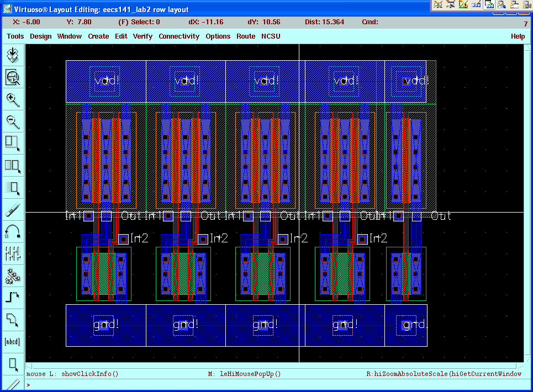The image size is (533, 392).
Task: Select the Label tool marked [abcd]
Action: point(13,341)
